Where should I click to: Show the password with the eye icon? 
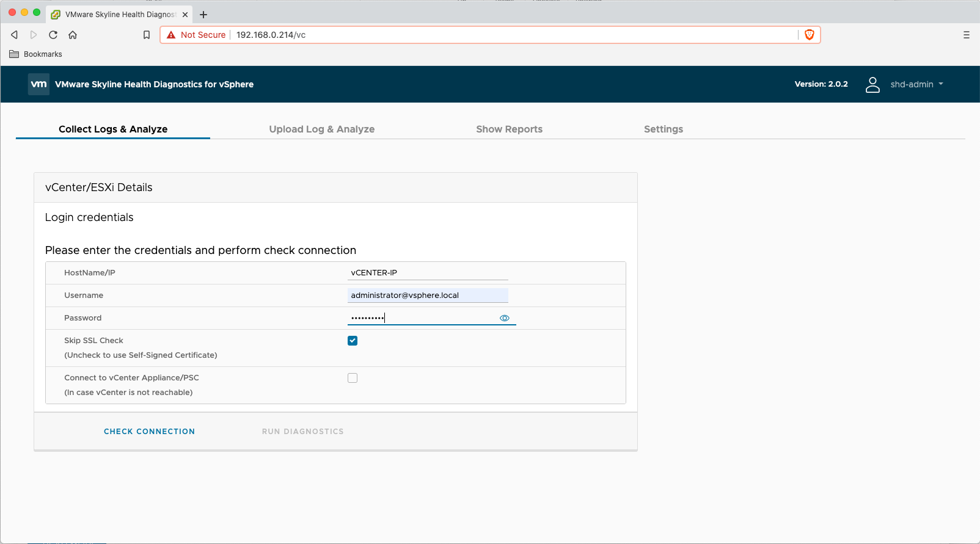tap(505, 318)
